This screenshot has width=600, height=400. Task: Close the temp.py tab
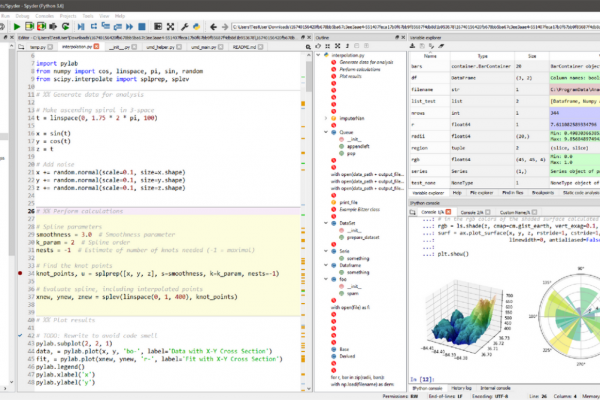(x=50, y=47)
